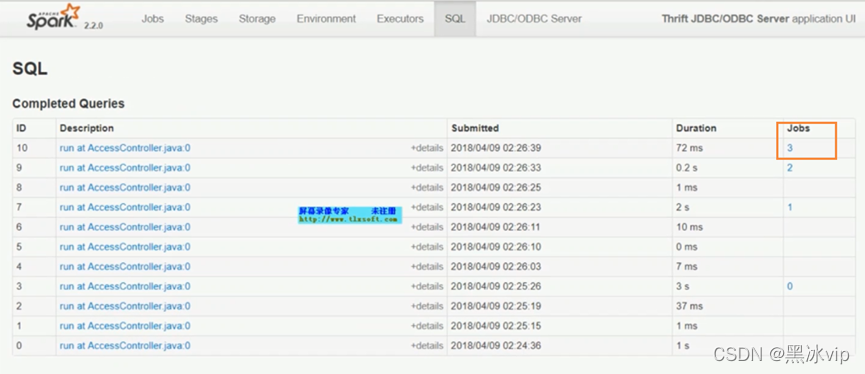Click submitted time 2018/04/09 02:26:33
The height and width of the screenshot is (374, 865).
point(496,168)
